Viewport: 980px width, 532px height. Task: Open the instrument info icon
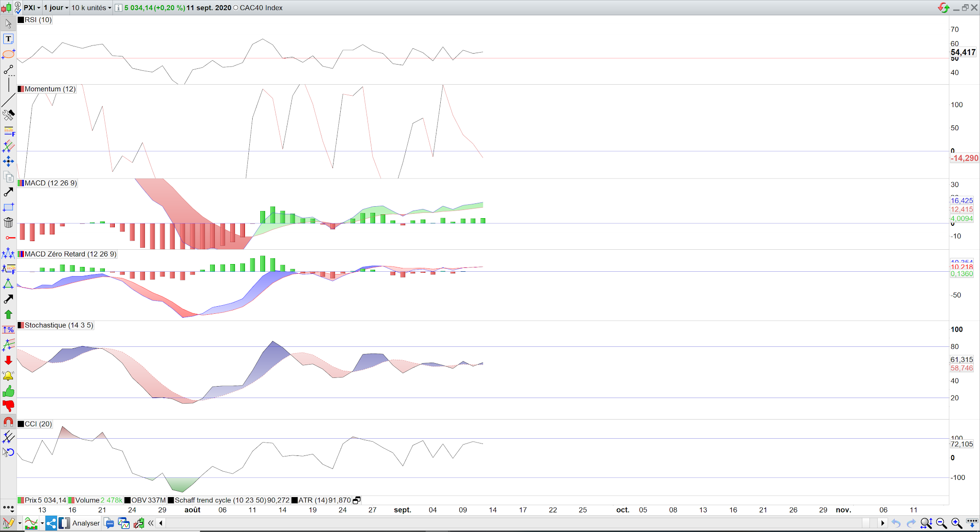(118, 8)
